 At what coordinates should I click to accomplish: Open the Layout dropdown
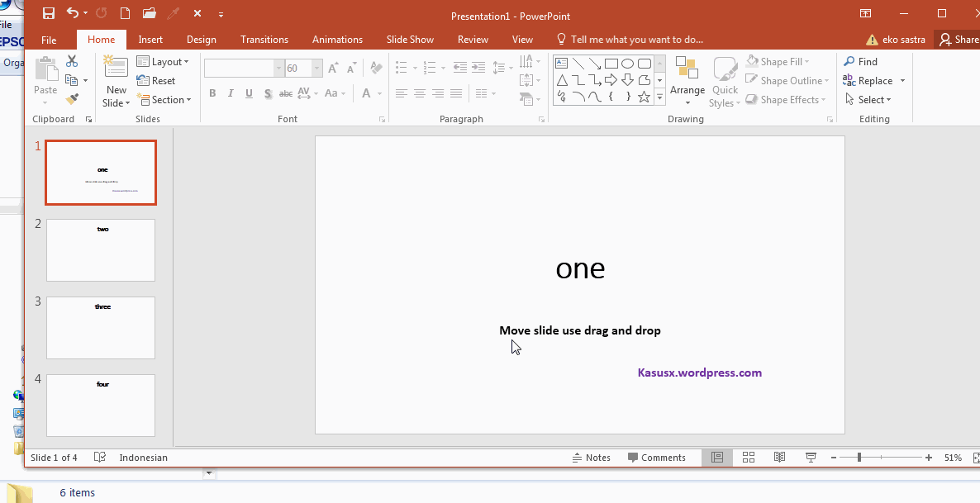(164, 61)
